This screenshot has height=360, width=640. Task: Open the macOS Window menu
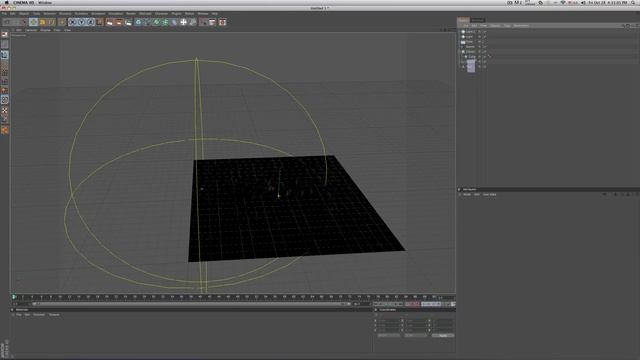tap(45, 2)
